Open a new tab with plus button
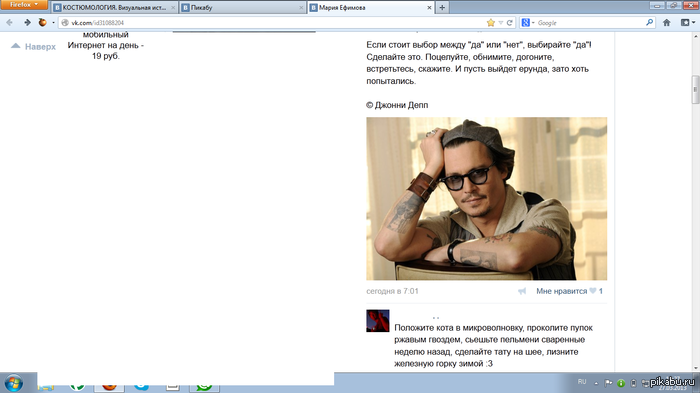Image resolution: width=700 pixels, height=393 pixels. (x=442, y=8)
